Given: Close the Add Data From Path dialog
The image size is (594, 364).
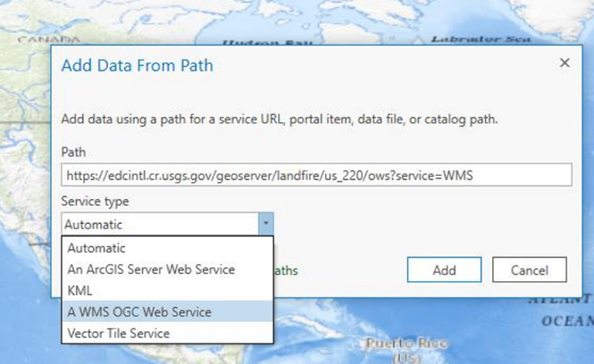Looking at the screenshot, I should coord(565,63).
